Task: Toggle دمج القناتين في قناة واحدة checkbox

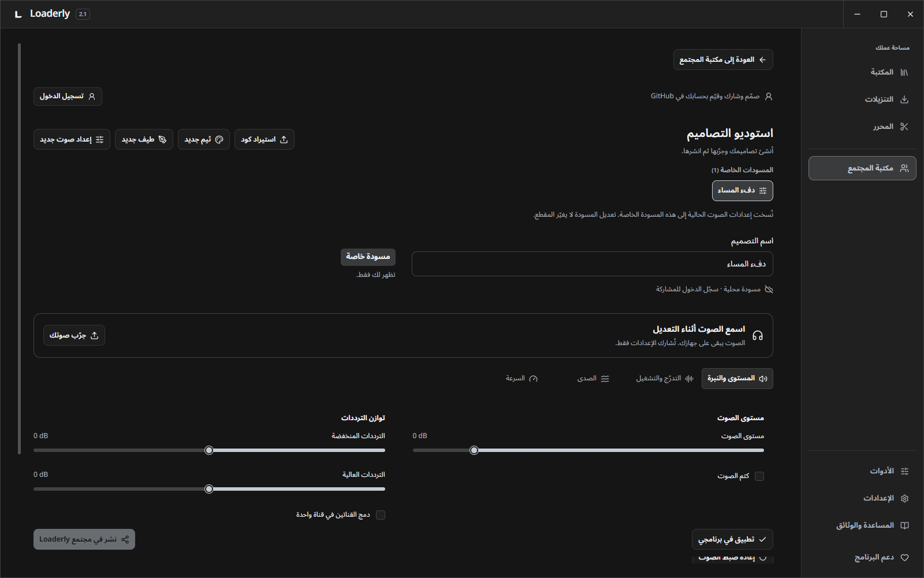Action: tap(381, 515)
